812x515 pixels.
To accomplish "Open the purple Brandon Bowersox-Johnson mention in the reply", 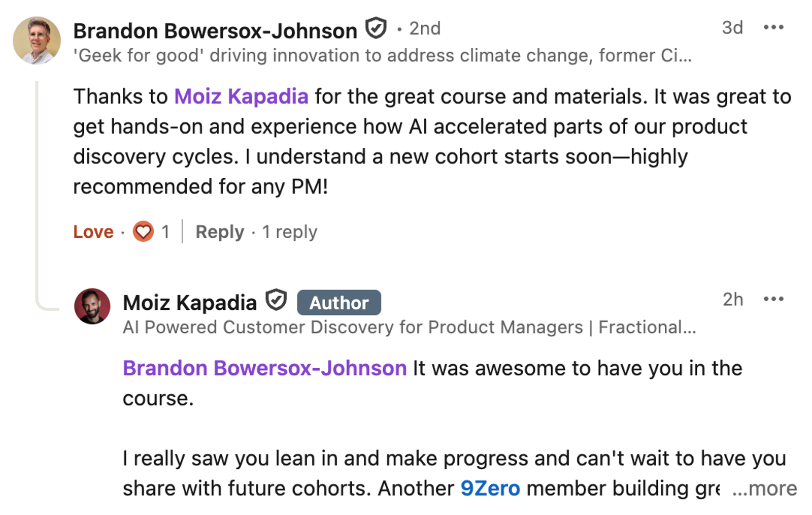I will 264,368.
